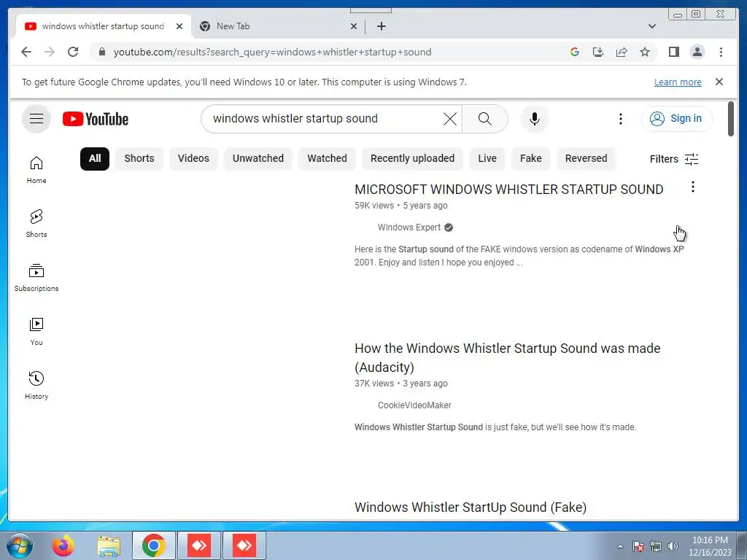Select the Reversed filter chip

[x=586, y=158]
